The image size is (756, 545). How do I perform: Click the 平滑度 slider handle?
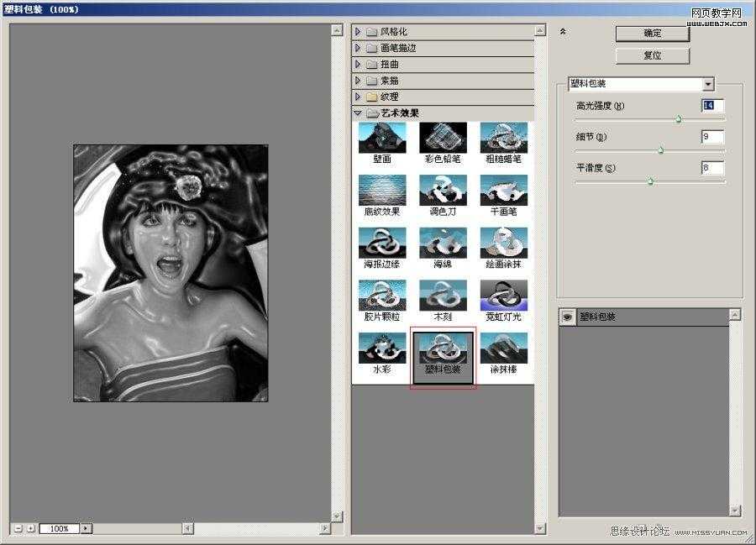650,181
